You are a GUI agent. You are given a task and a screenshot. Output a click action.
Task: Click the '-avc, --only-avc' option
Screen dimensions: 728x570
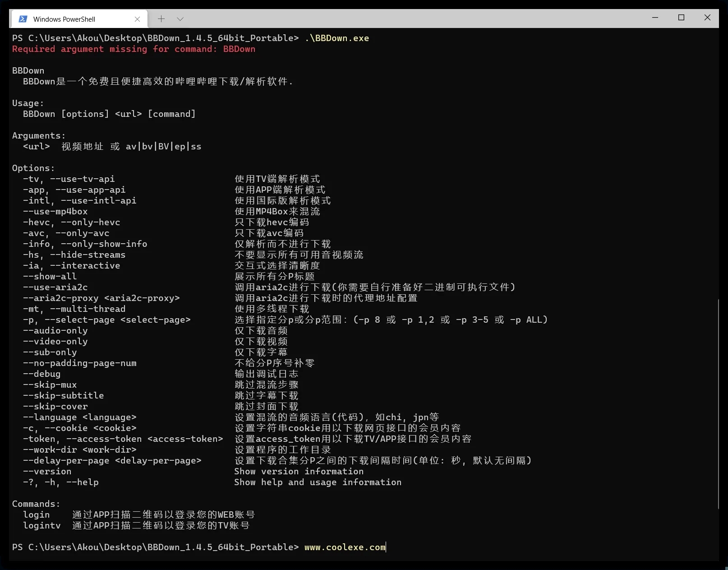coord(66,233)
